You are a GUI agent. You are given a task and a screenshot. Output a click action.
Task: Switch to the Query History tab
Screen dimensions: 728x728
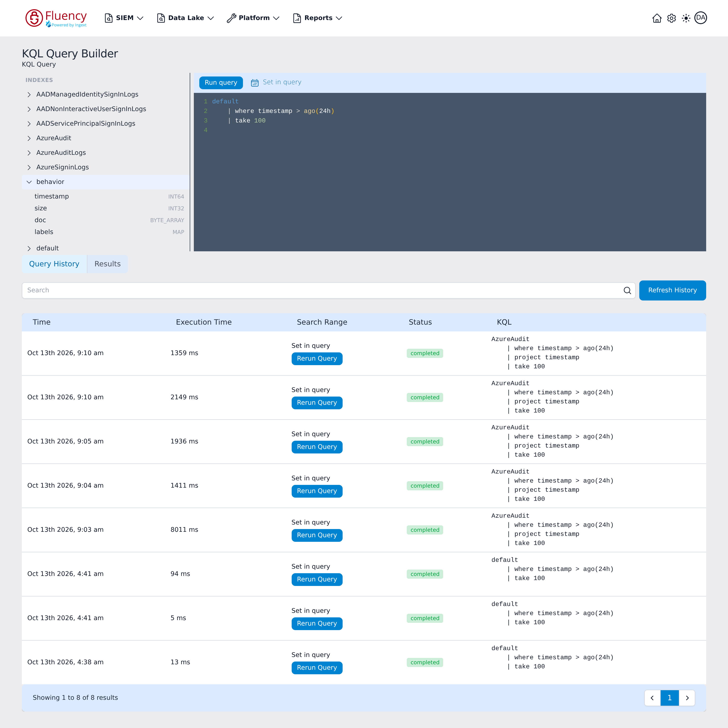tap(54, 264)
